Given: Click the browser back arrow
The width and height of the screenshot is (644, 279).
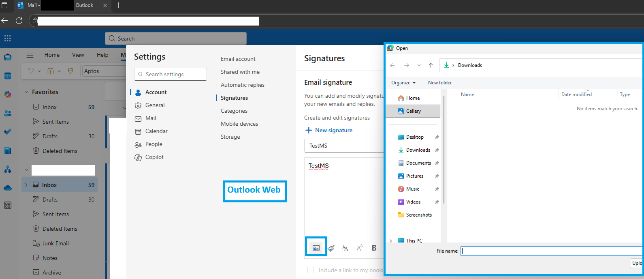Looking at the screenshot, I should (x=4, y=21).
